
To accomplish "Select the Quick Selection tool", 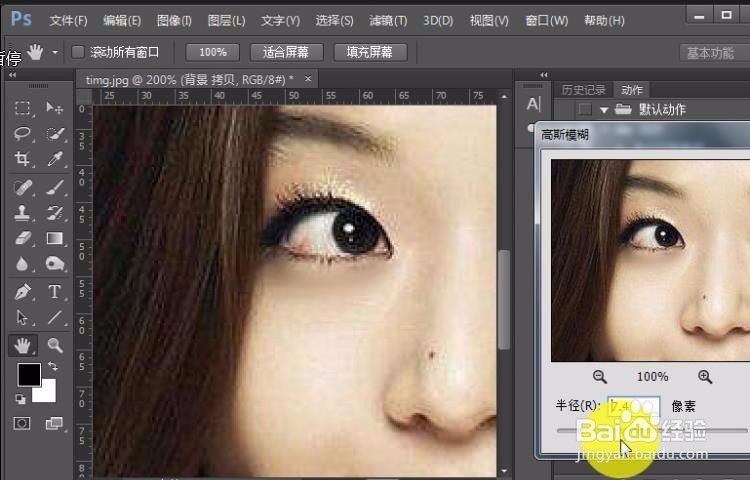I will (x=55, y=133).
